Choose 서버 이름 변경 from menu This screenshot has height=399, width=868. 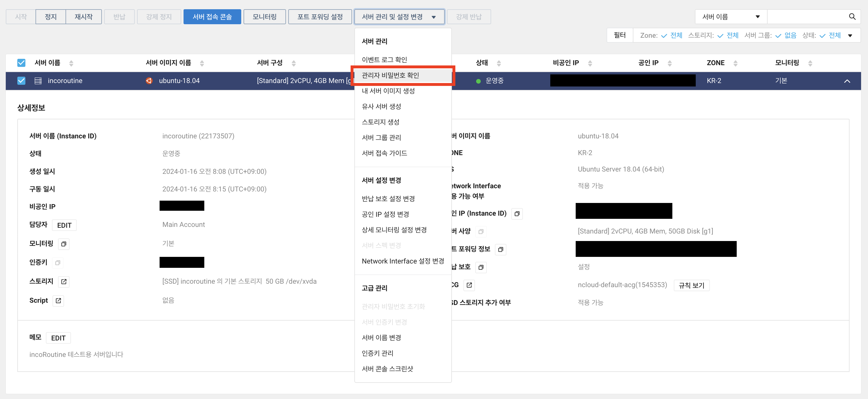pyautogui.click(x=381, y=337)
